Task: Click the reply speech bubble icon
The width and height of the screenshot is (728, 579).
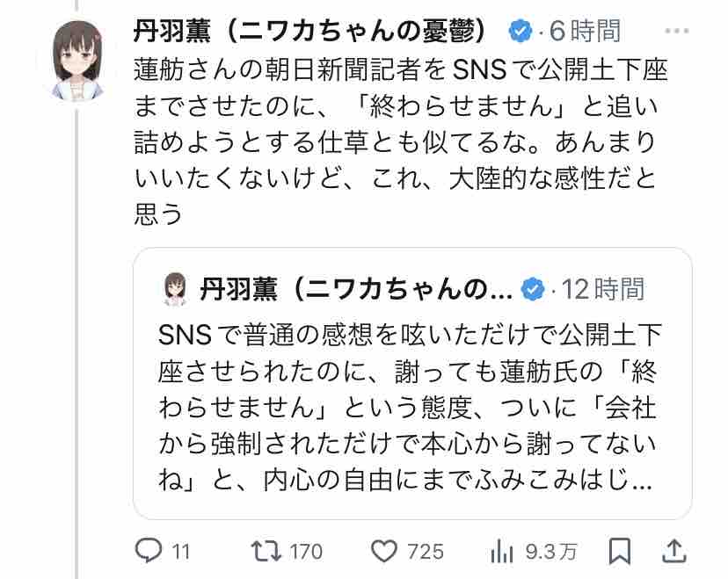Action: 147,551
